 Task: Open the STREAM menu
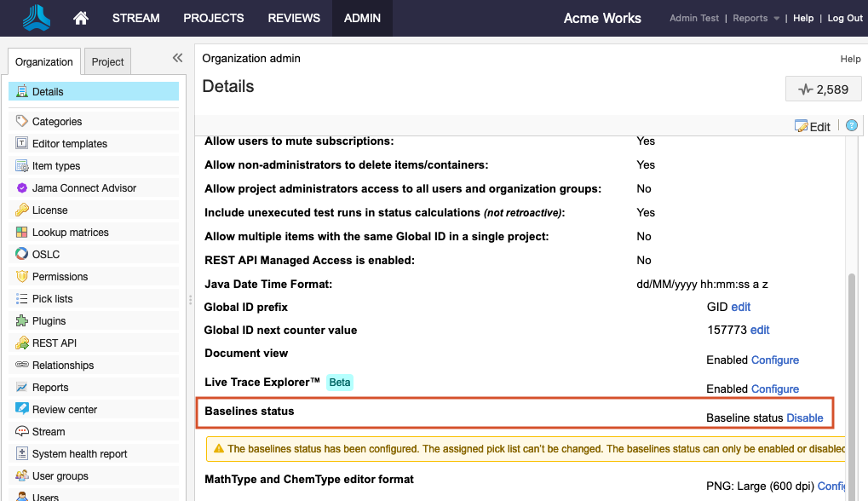(x=135, y=18)
